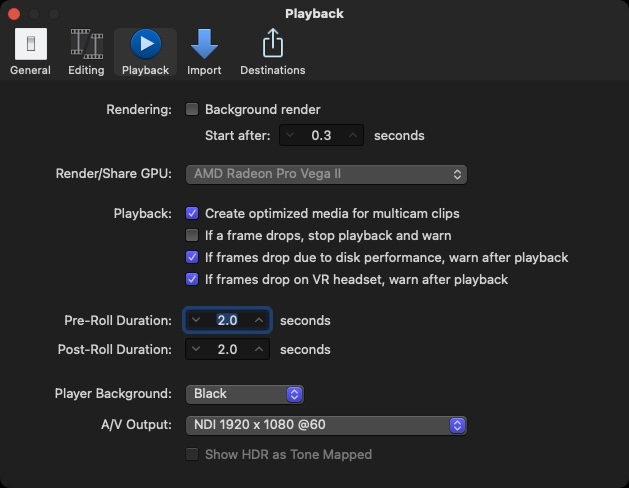Screen dimensions: 629x488
Task: Click the Pre-Roll Duration value field
Action: point(227,320)
